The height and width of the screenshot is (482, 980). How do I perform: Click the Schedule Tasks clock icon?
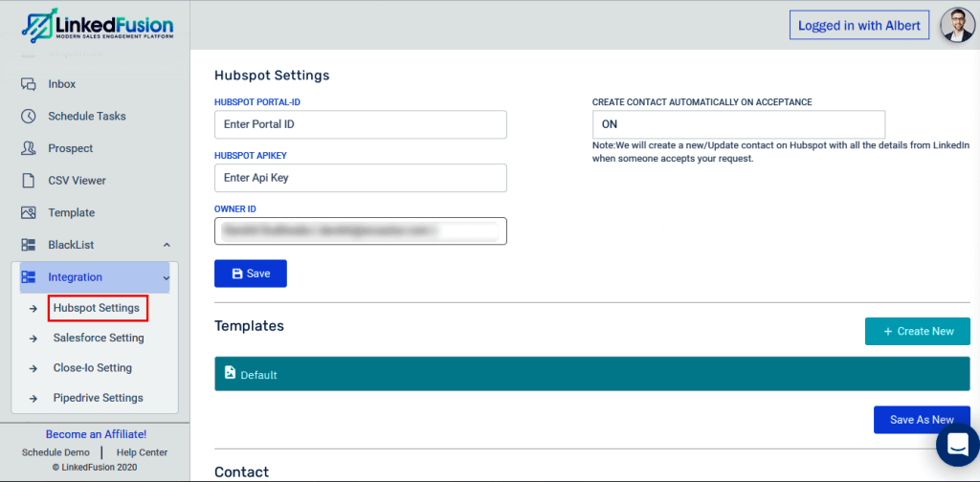coord(28,116)
